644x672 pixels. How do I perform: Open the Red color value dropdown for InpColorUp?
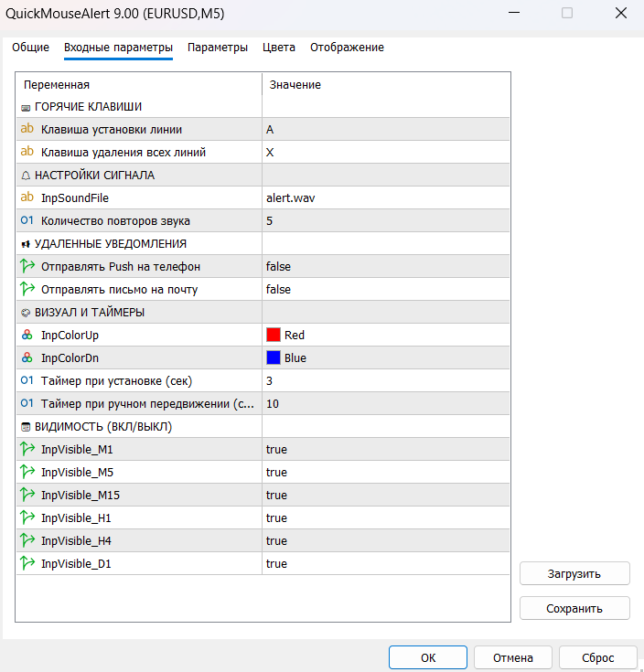click(386, 336)
